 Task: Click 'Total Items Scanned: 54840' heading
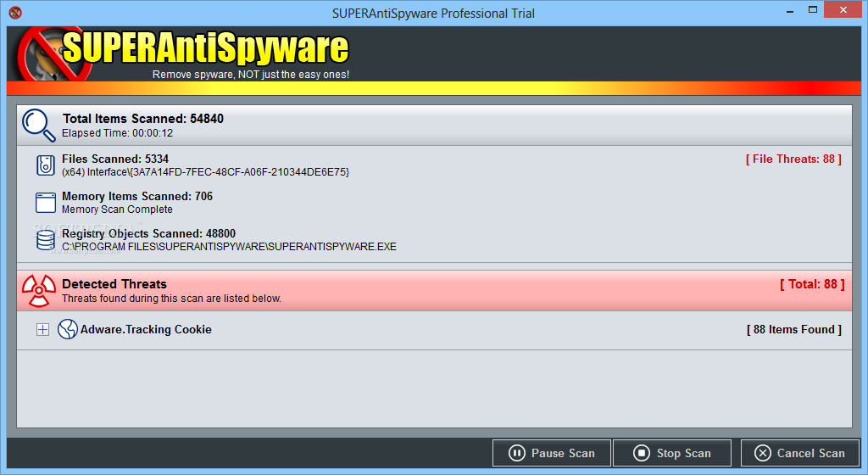point(142,119)
